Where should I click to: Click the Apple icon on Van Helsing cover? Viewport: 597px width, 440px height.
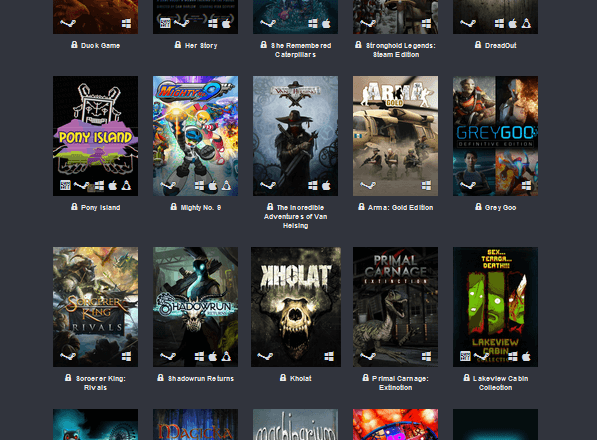326,185
